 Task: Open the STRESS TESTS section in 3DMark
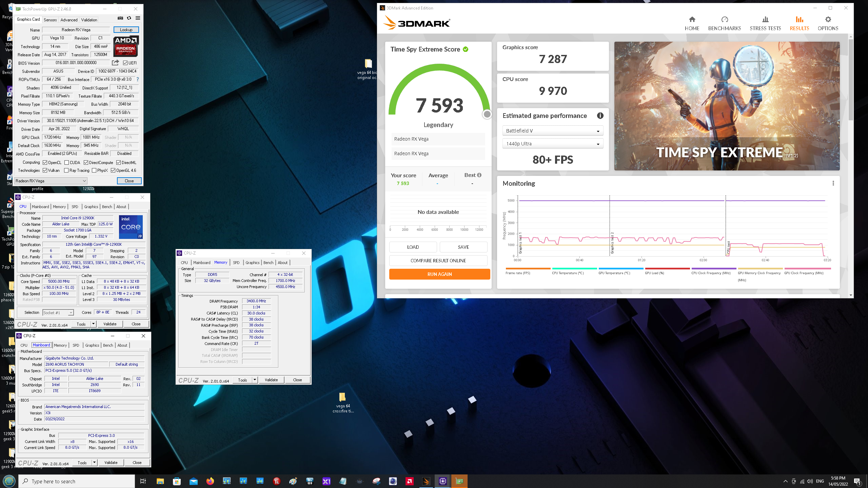point(765,23)
